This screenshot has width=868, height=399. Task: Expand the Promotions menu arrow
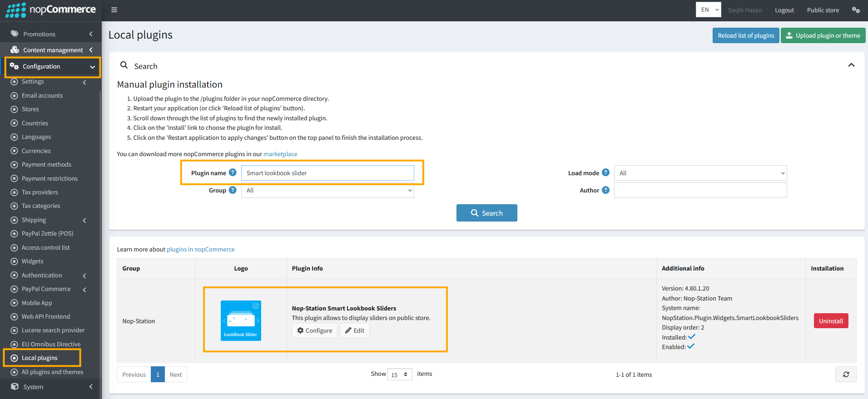tap(91, 34)
